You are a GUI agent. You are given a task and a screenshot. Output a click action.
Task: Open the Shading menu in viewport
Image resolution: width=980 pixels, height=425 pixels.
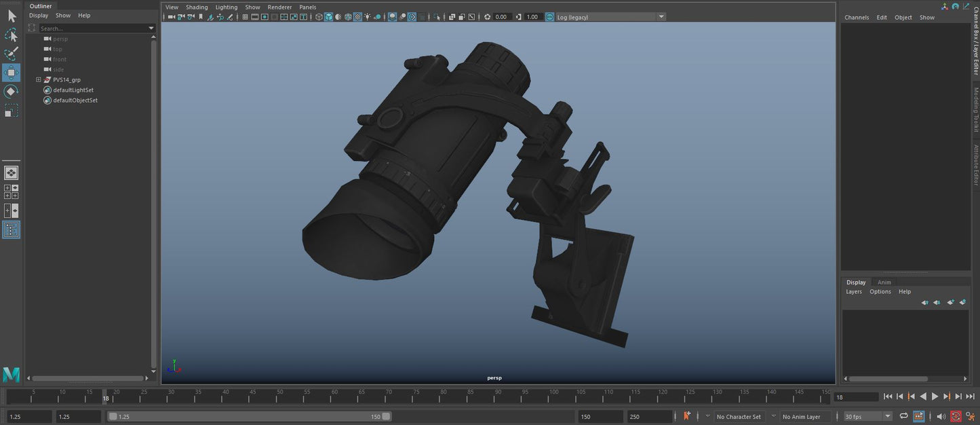197,7
